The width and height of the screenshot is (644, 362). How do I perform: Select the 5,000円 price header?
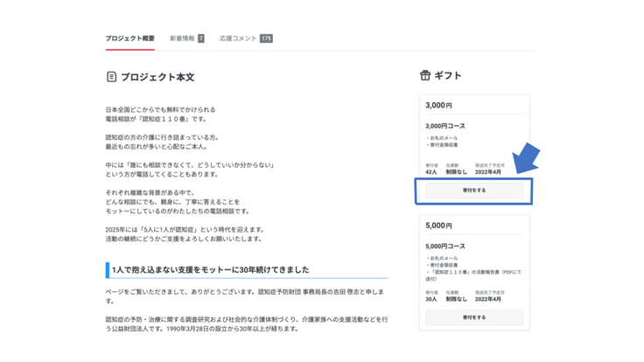point(438,226)
